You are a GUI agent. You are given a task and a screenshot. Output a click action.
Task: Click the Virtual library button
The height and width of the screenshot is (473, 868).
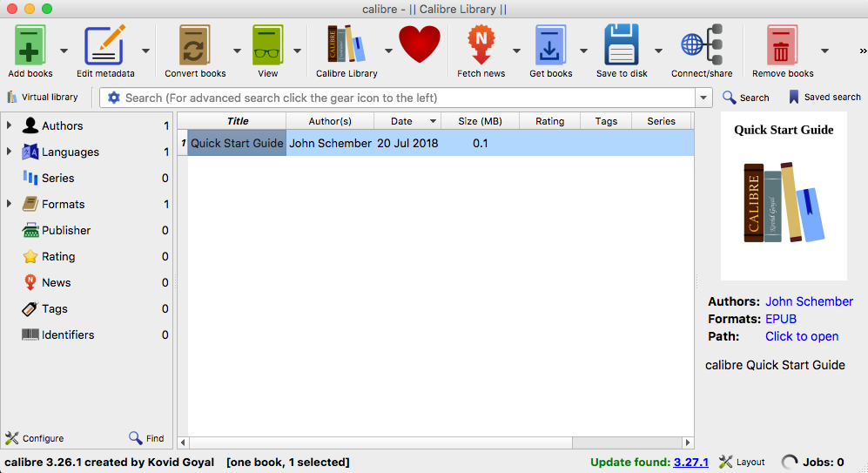coord(43,97)
